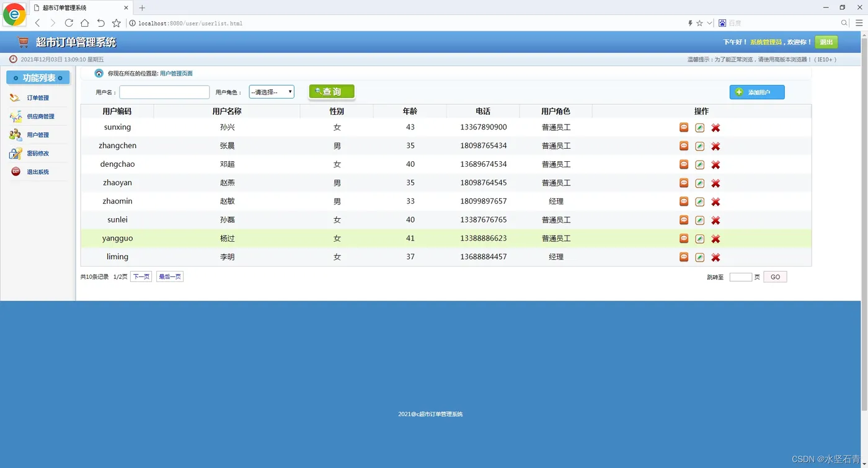Close the 超市订单管理系统 tab
Viewport: 868px width, 468px height.
coord(126,8)
